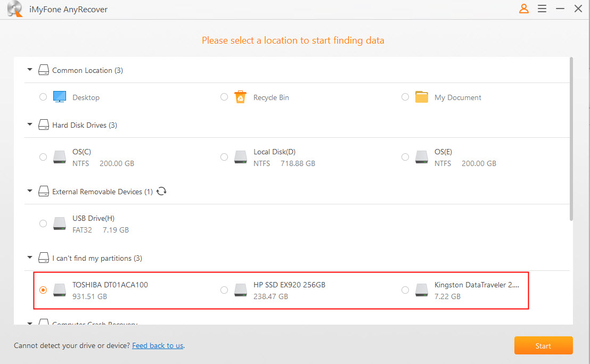Click the 'External Removable Devices (1)' heading
Image resolution: width=590 pixels, height=364 pixels.
tap(102, 192)
